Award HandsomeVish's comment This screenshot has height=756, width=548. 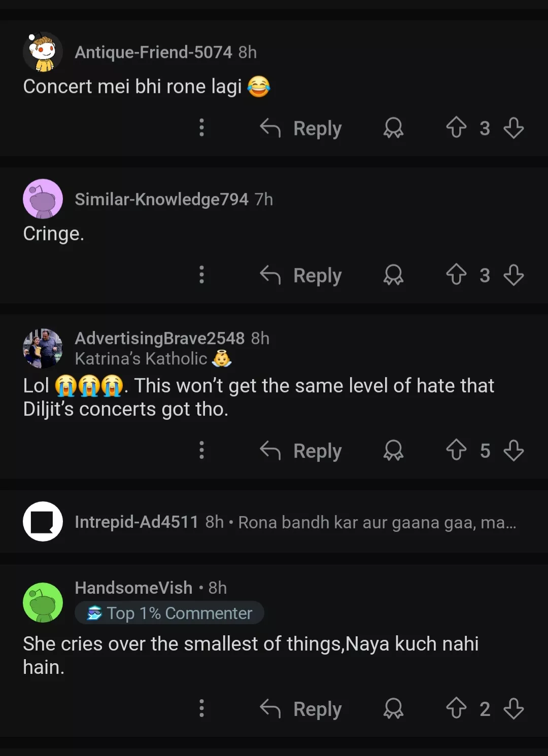(x=393, y=708)
